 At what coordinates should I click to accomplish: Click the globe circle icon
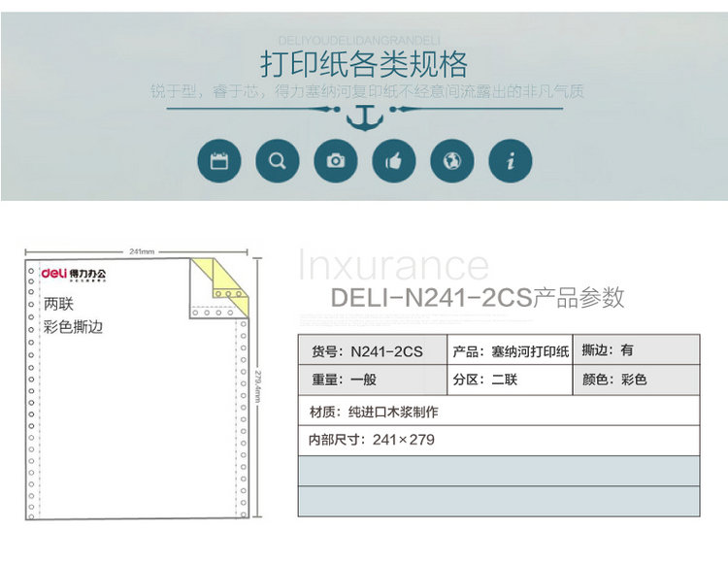452,161
